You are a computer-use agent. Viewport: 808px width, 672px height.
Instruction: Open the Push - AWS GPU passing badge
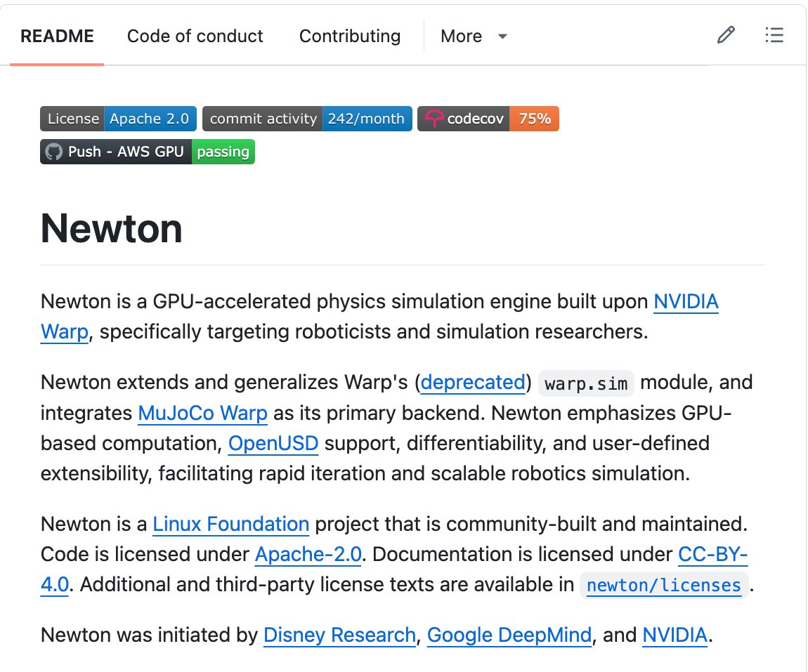coord(148,152)
